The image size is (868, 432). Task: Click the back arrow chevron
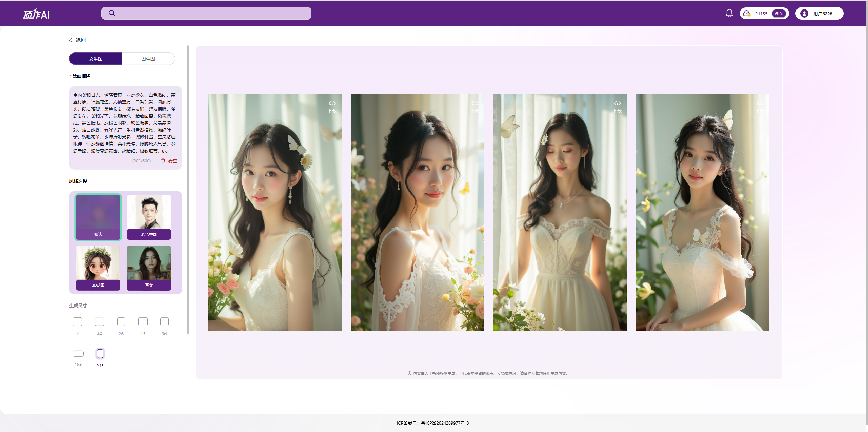coord(71,40)
